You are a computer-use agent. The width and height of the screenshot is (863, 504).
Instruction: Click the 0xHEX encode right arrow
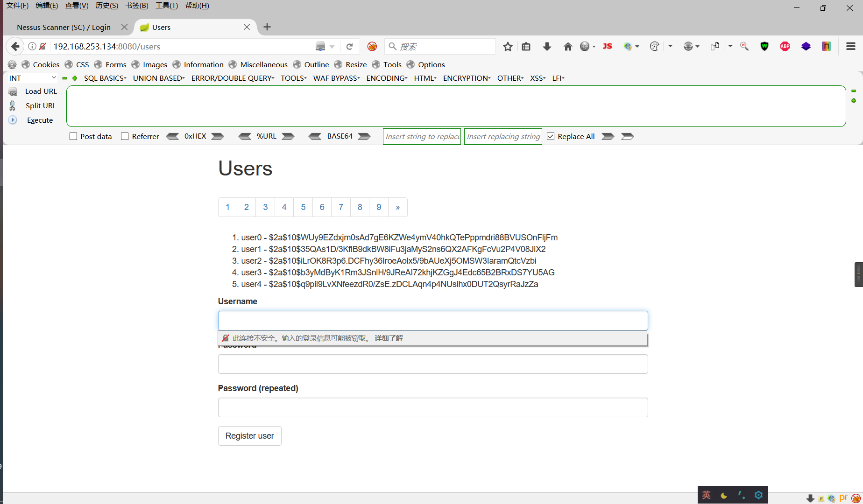point(217,136)
